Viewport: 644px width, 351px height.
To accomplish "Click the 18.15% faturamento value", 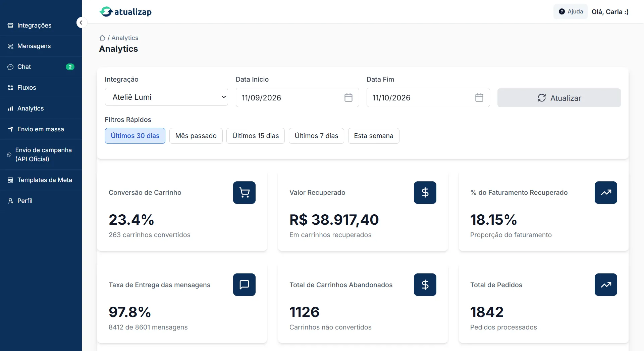I will coord(493,220).
